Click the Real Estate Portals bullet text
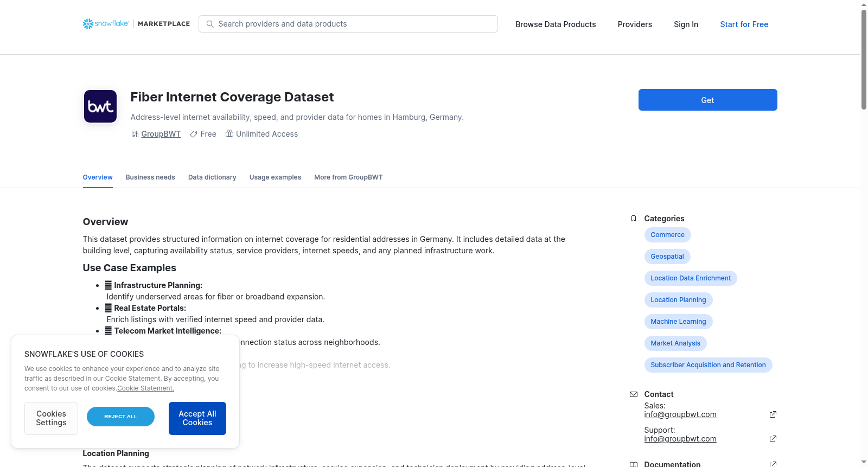This screenshot has width=868, height=467. tap(150, 308)
